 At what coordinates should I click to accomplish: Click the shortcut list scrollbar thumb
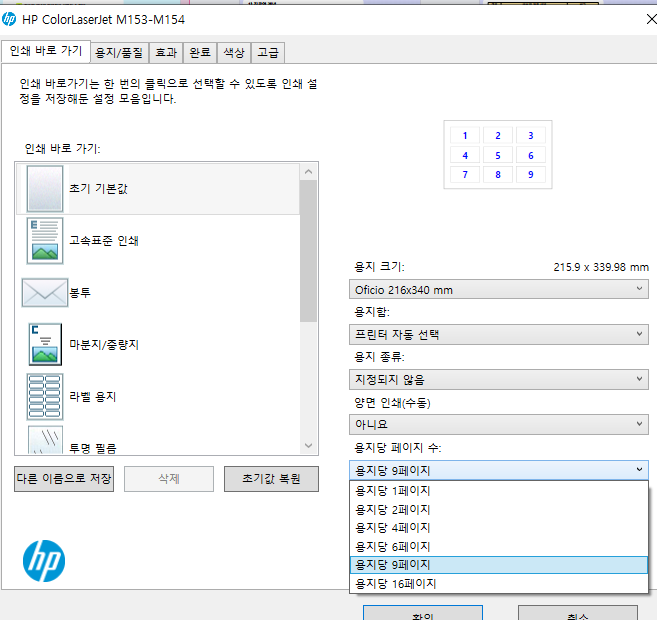pyautogui.click(x=309, y=251)
